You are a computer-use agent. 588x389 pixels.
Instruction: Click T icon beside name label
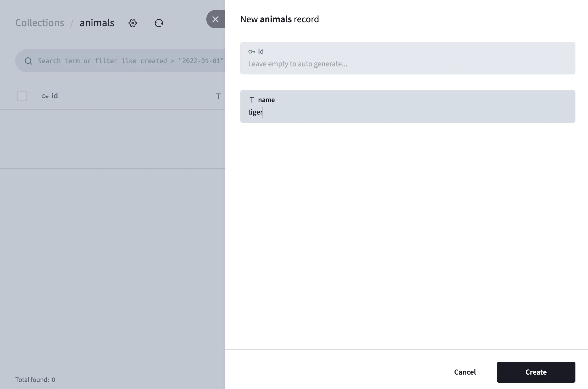(x=252, y=100)
